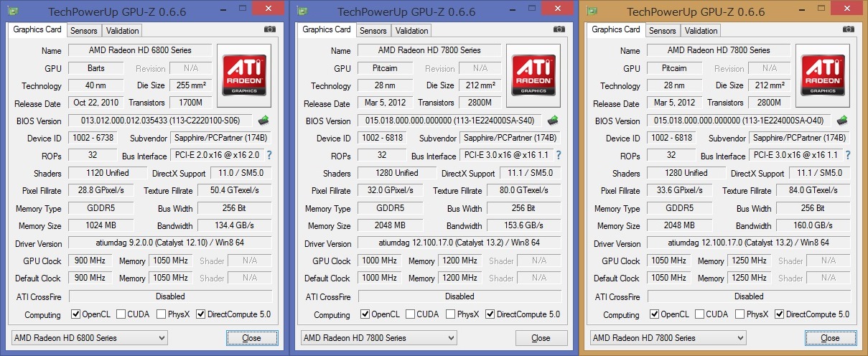
Task: Click the '50.4 GTexel/s' texture fillrate value
Action: 235,190
